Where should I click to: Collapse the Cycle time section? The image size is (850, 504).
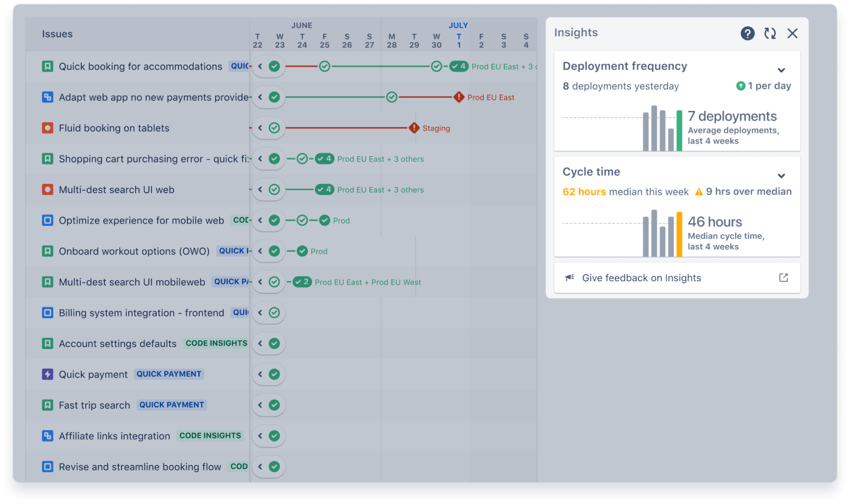coord(781,176)
